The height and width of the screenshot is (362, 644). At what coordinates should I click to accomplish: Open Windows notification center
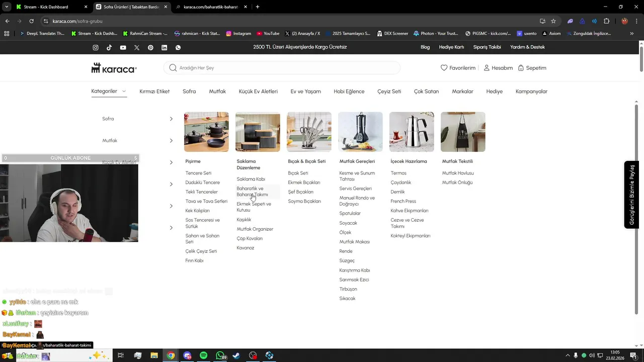(x=633, y=355)
